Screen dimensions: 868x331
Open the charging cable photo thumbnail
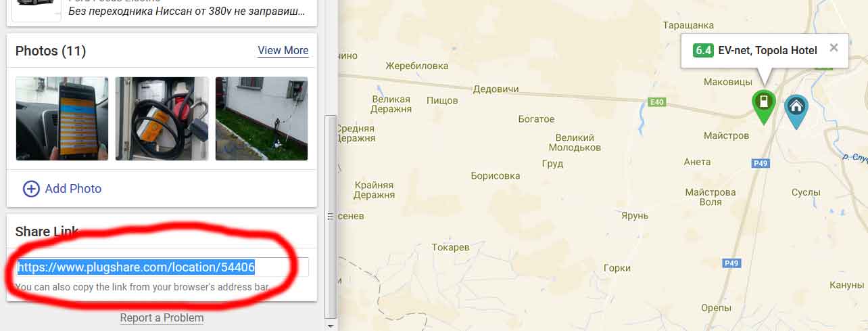[x=162, y=118]
